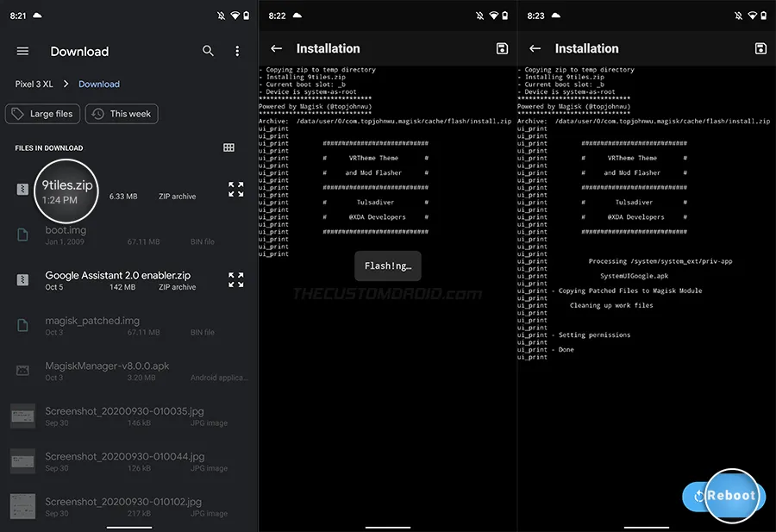Expand Google Assistant 2.0 enabler.zip archive

[x=236, y=280]
